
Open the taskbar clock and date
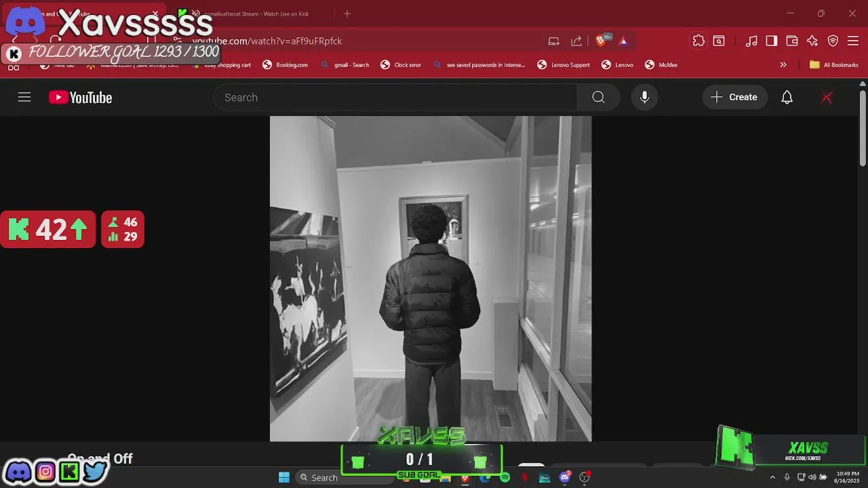click(847, 477)
